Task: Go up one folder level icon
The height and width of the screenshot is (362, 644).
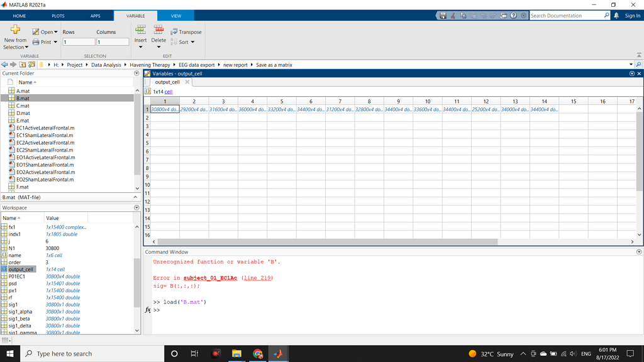Action: (23, 65)
